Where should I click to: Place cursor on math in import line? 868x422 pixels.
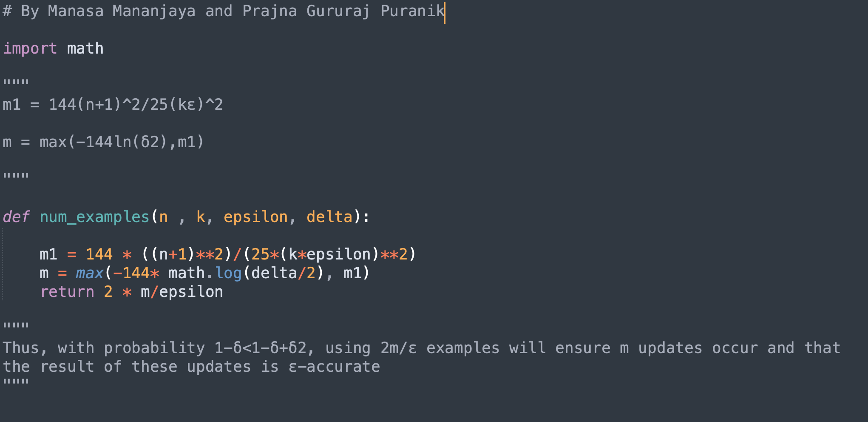pos(85,48)
